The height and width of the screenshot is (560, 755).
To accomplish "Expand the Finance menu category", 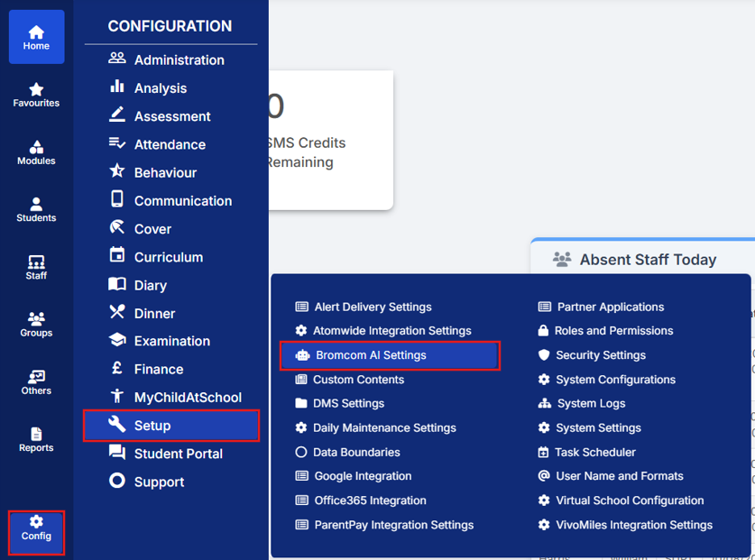I will [x=158, y=370].
